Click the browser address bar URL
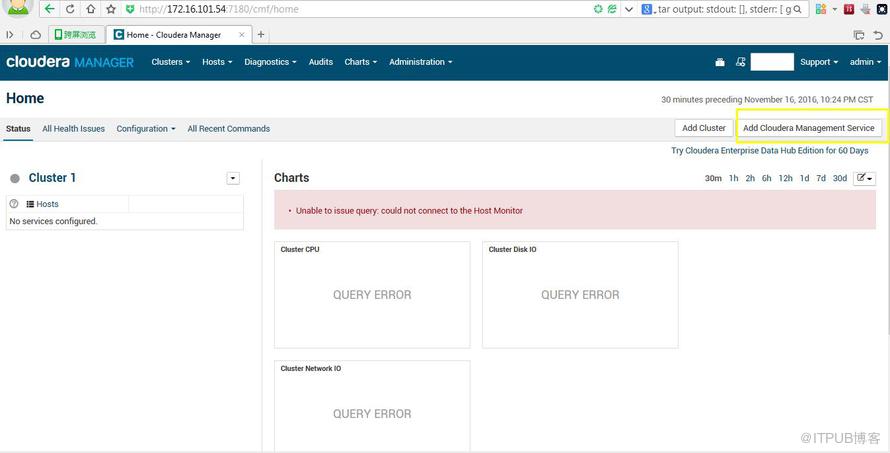The width and height of the screenshot is (890, 453). (x=219, y=9)
